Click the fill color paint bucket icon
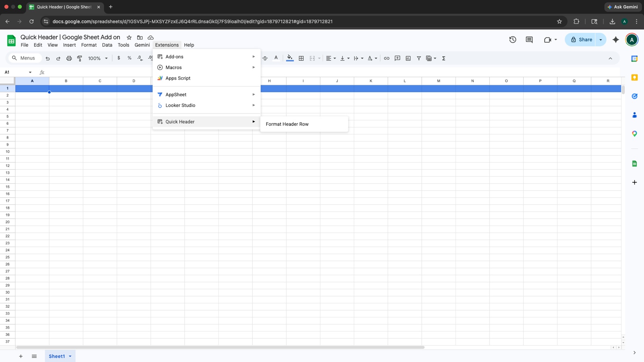 289,58
